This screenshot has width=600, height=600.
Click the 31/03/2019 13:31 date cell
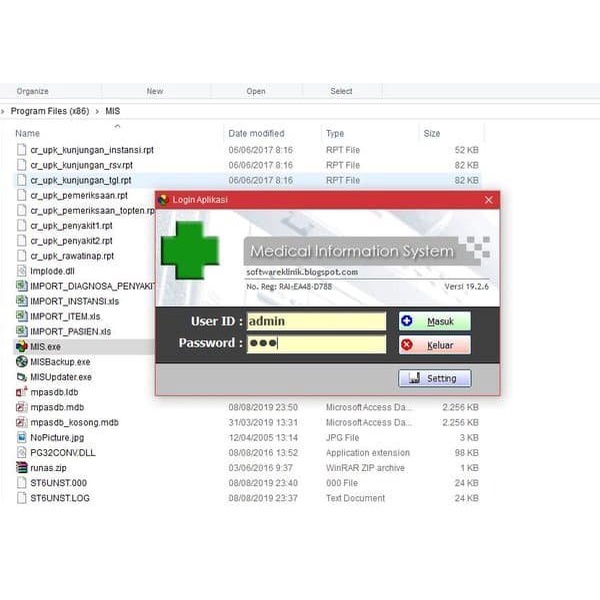(x=263, y=422)
